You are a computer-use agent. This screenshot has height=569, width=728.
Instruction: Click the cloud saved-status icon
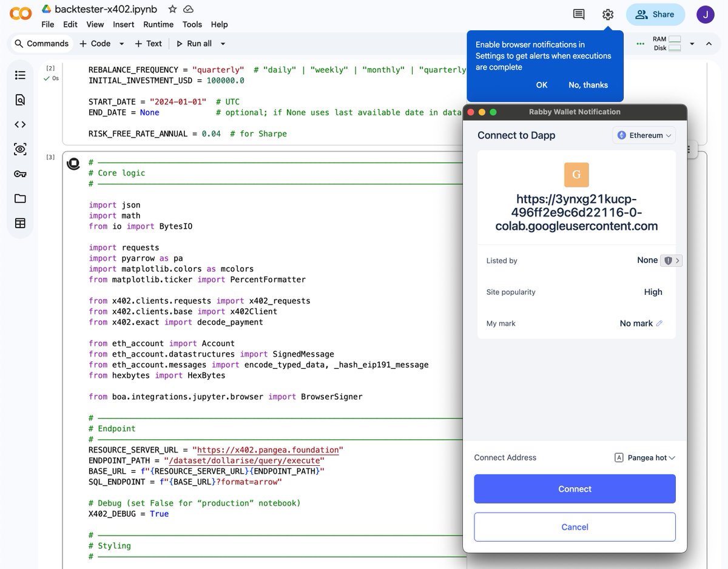point(189,9)
